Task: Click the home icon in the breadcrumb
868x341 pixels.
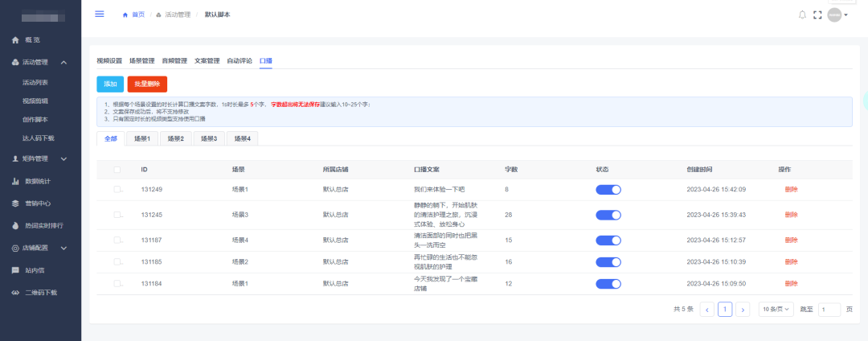Action: pyautogui.click(x=125, y=15)
